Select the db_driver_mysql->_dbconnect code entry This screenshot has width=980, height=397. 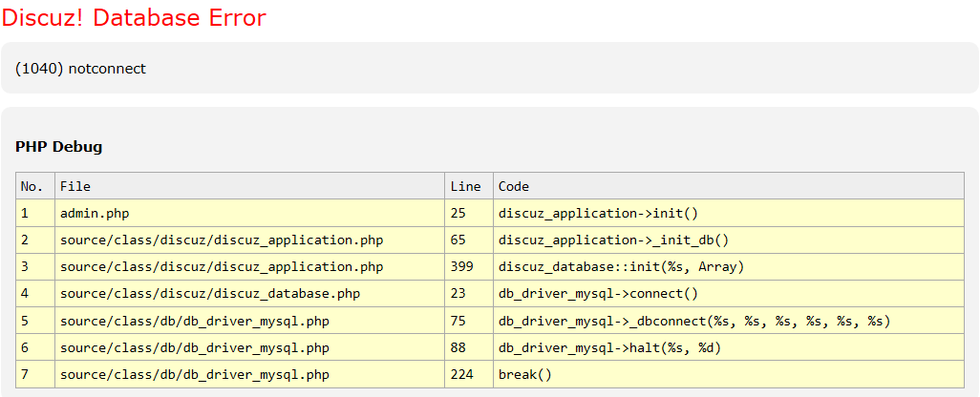pyautogui.click(x=694, y=321)
